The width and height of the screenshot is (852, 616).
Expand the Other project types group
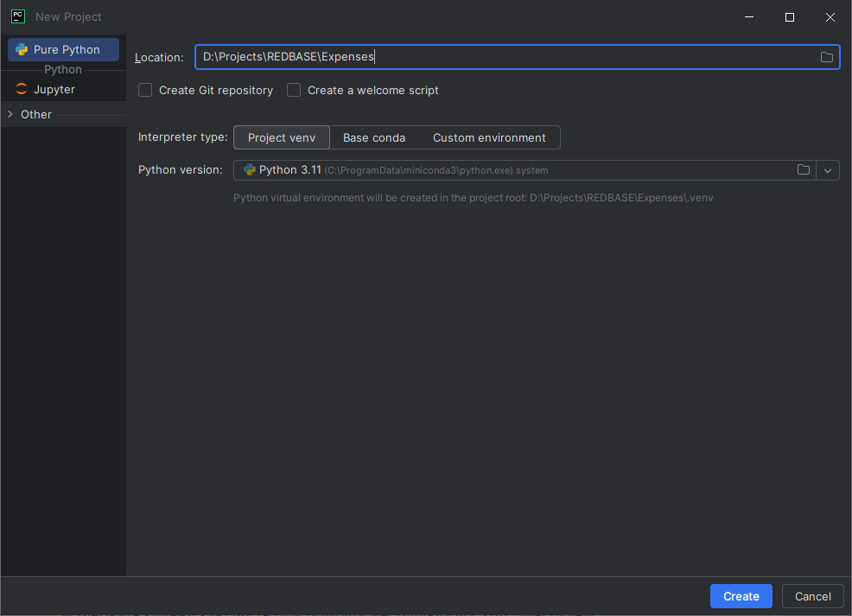pos(10,114)
